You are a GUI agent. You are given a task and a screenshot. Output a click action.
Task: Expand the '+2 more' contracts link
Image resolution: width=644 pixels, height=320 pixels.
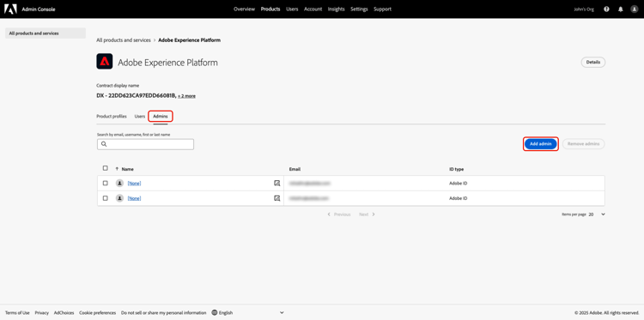coord(186,96)
